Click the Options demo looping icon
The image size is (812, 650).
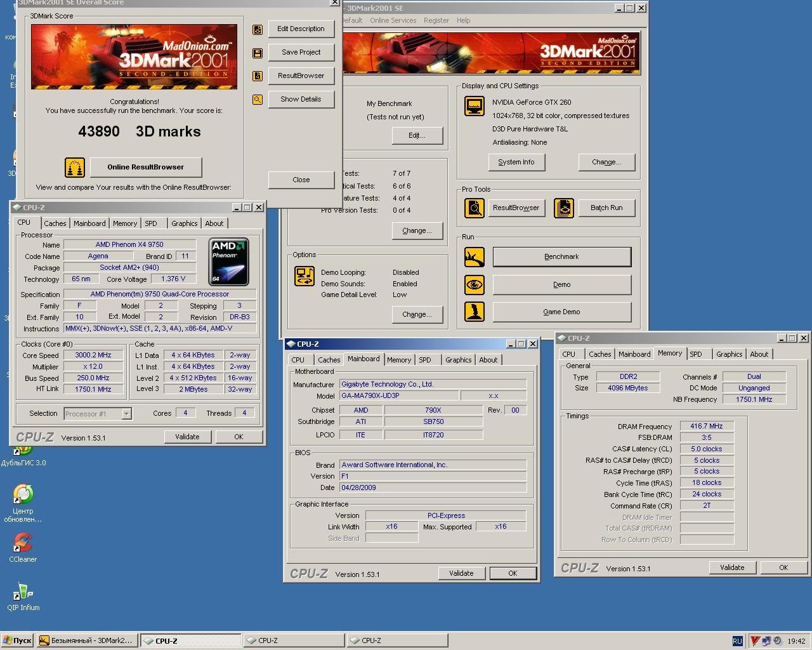pyautogui.click(x=304, y=276)
